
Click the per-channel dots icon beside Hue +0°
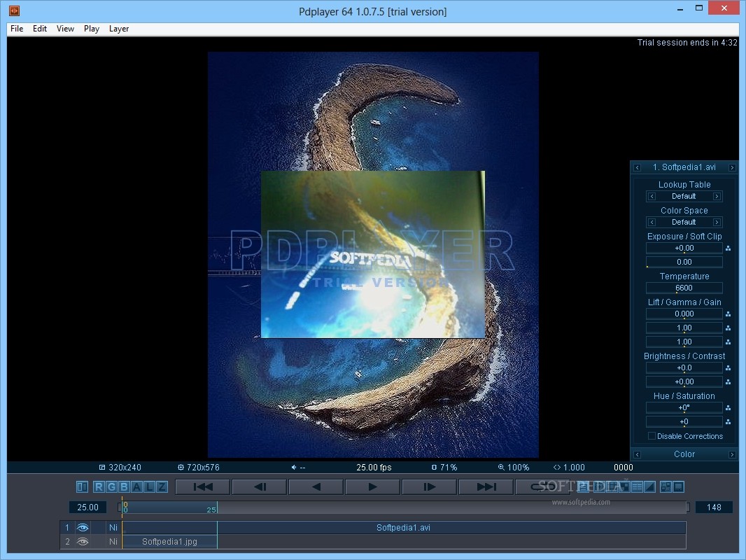pyautogui.click(x=728, y=407)
